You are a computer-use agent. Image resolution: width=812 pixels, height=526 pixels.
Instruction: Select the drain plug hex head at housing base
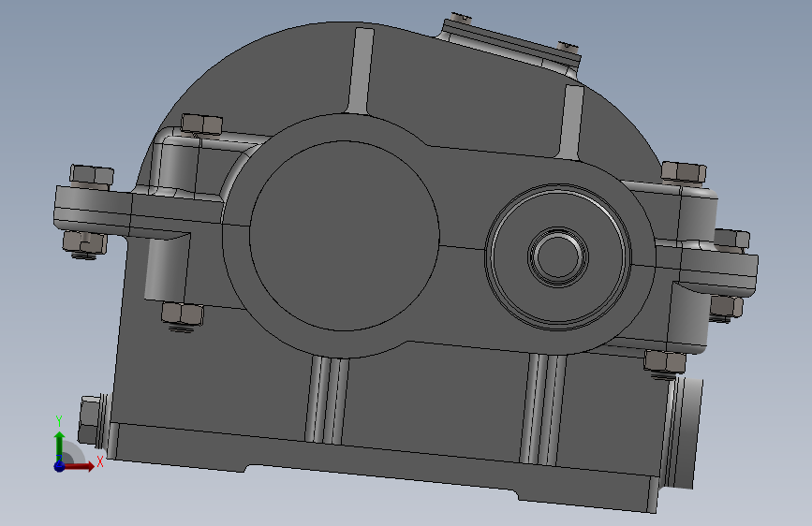tap(90, 420)
